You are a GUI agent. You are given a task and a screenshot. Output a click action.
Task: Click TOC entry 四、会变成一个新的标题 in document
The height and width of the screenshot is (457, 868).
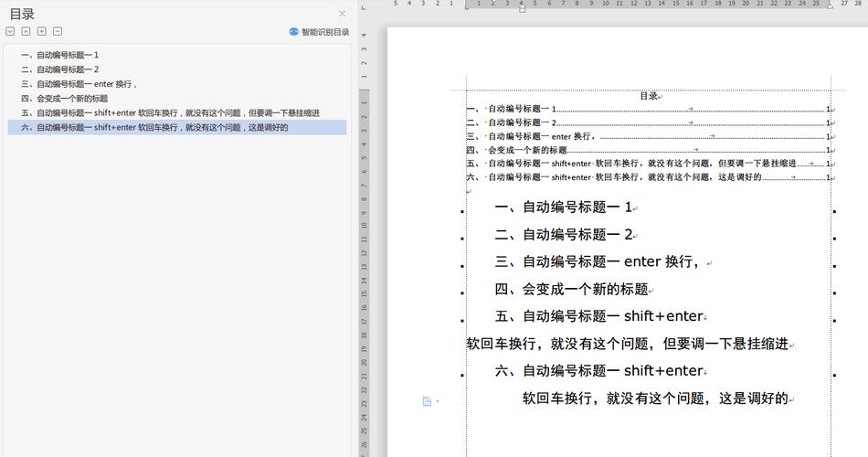[x=650, y=150]
